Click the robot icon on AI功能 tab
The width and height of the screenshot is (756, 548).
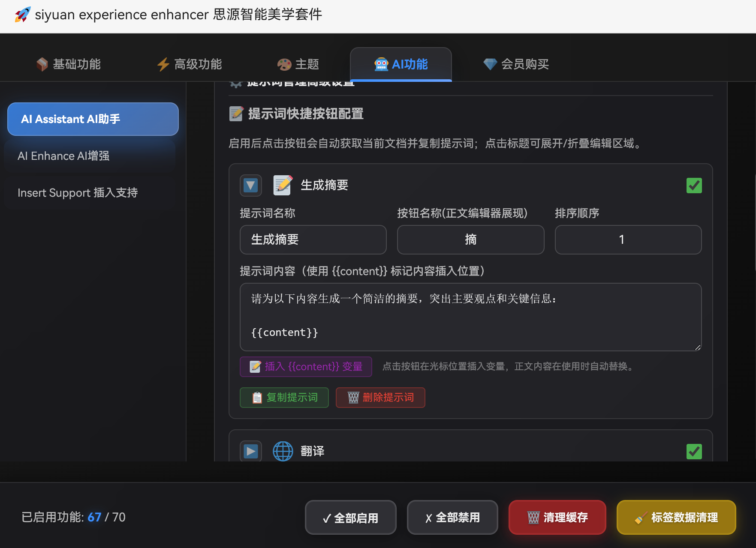pos(381,64)
